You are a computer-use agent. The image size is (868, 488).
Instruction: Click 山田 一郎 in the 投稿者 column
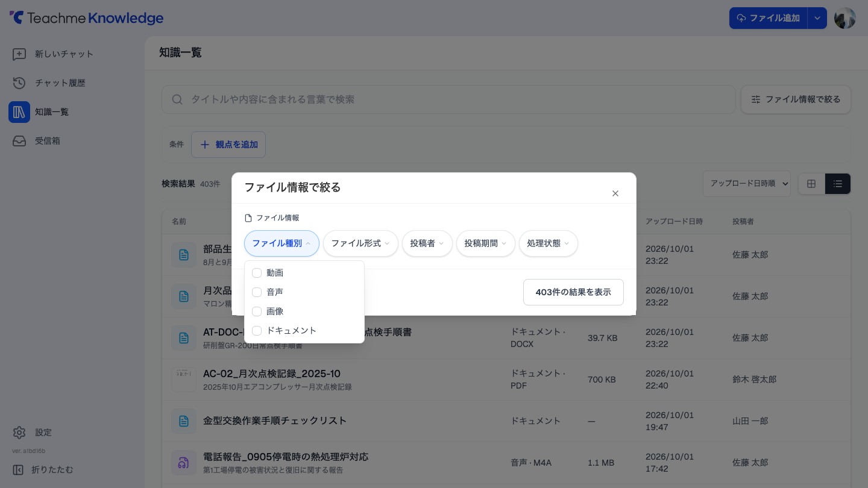pos(750,421)
